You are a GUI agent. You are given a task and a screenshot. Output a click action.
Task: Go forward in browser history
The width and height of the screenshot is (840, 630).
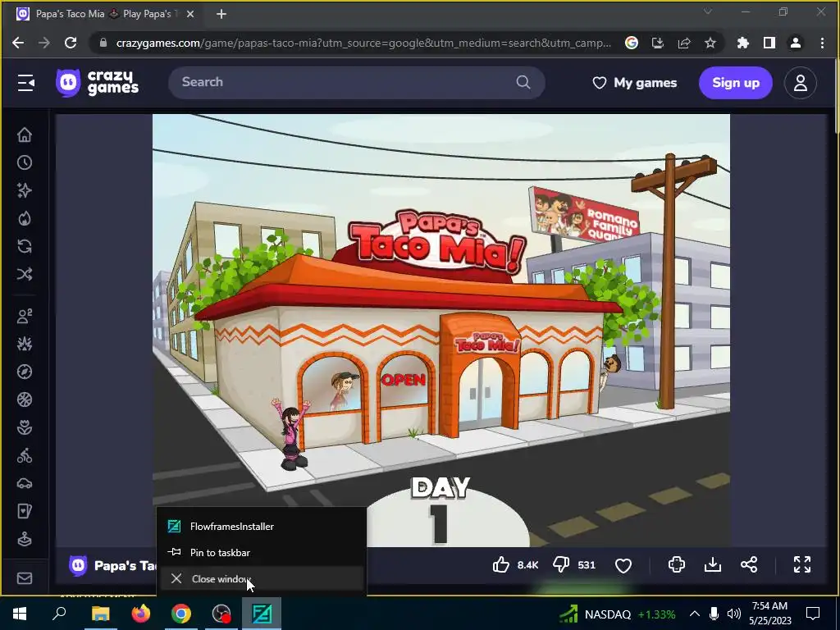(x=44, y=43)
